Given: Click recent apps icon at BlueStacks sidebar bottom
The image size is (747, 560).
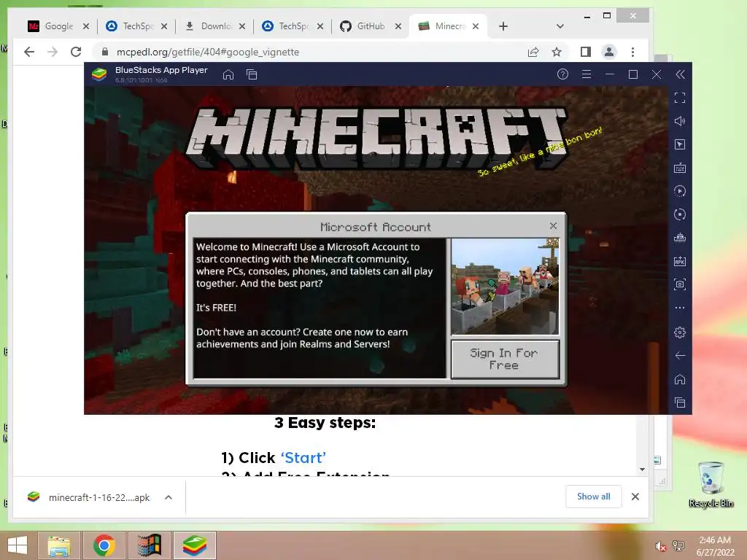Looking at the screenshot, I should (680, 402).
